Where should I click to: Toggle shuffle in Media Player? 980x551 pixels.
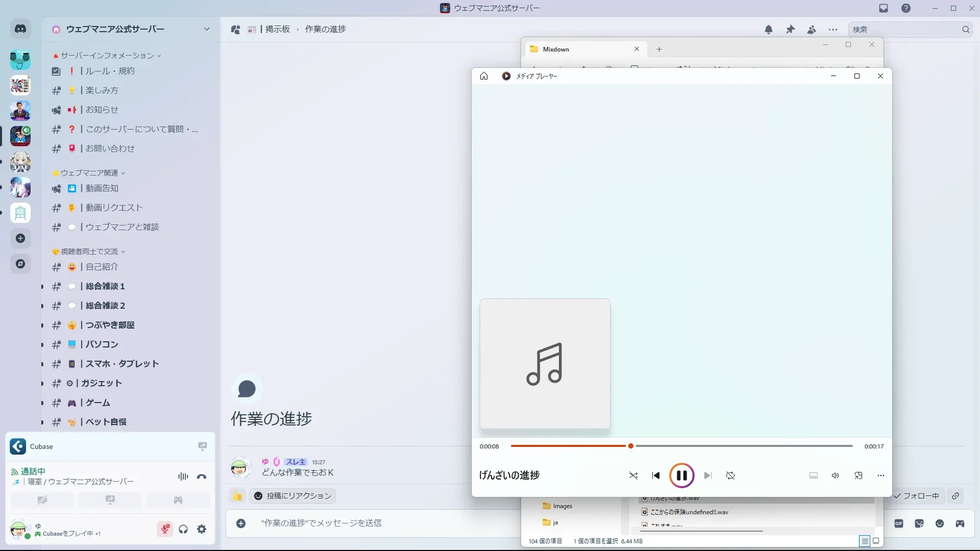pos(633,475)
